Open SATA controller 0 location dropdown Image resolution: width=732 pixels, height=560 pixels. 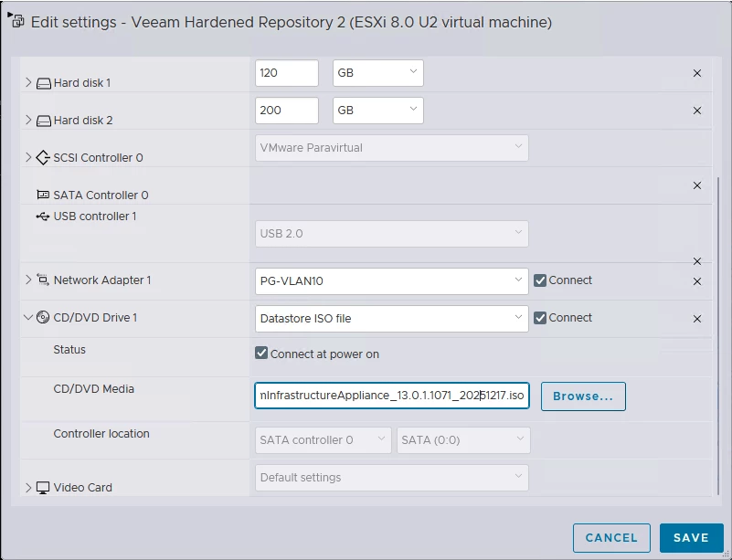tap(324, 440)
